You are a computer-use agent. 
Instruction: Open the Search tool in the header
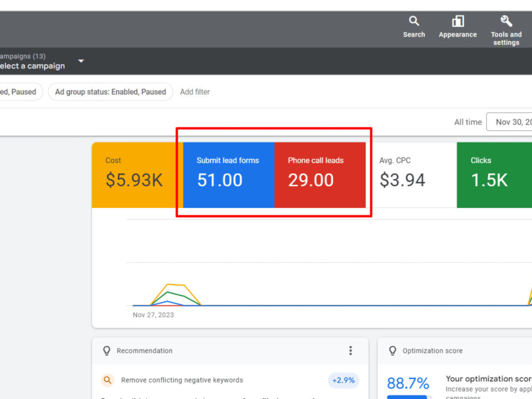click(413, 27)
